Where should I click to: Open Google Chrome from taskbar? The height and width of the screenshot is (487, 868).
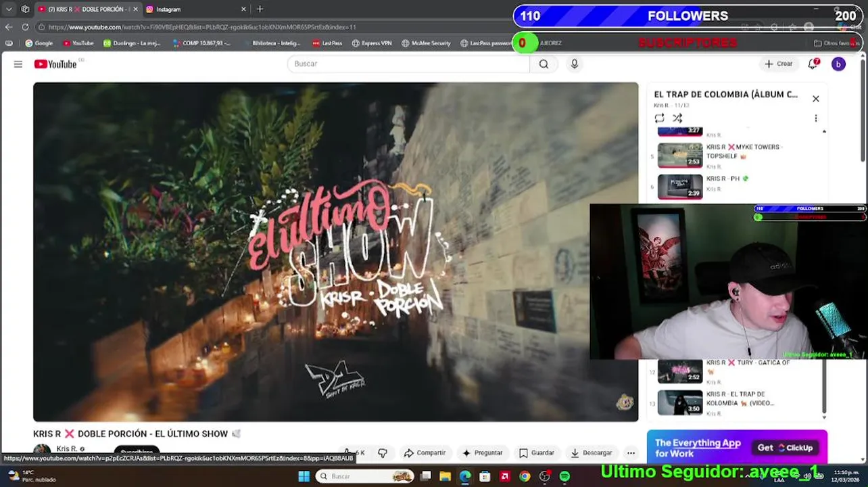click(x=525, y=476)
